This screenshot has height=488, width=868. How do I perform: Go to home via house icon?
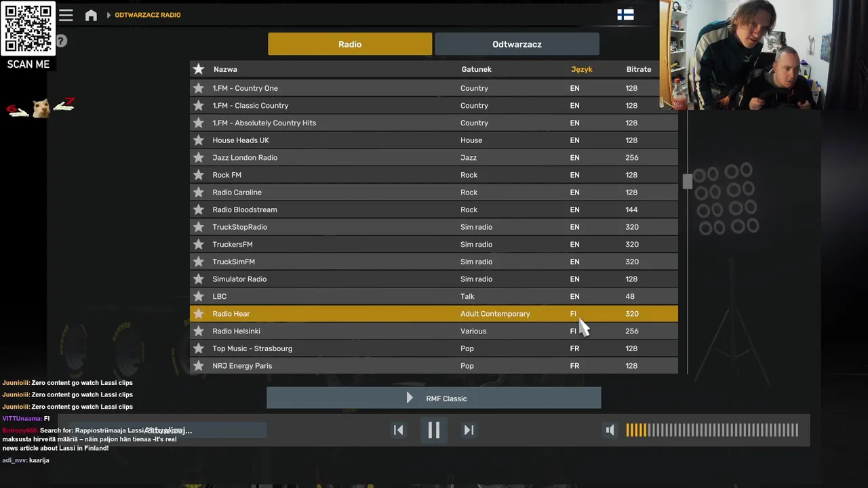pos(91,15)
